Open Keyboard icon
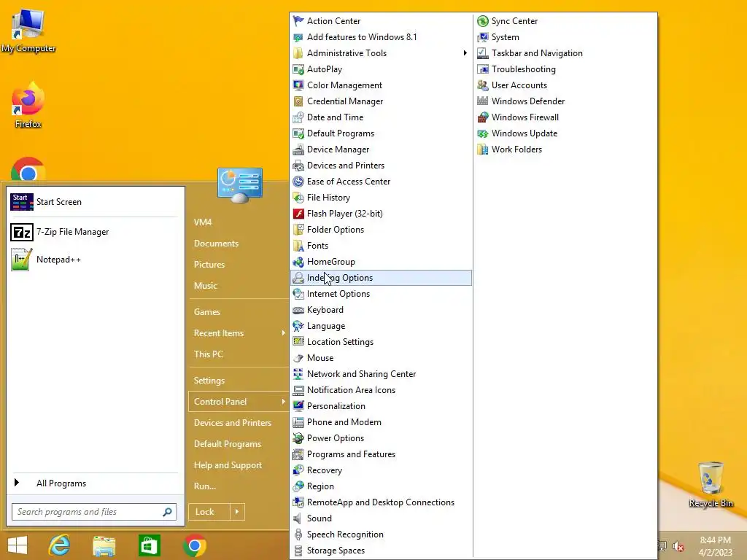 [298, 310]
